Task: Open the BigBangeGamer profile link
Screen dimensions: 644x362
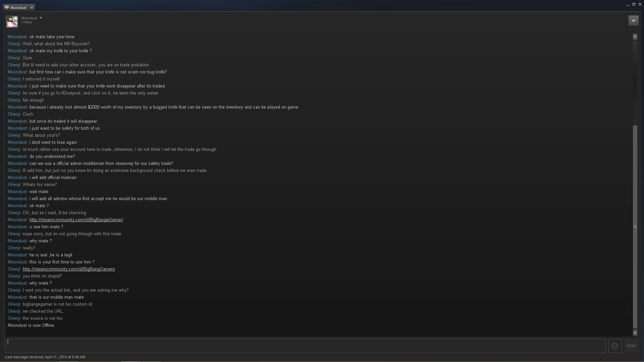Action: click(76, 220)
